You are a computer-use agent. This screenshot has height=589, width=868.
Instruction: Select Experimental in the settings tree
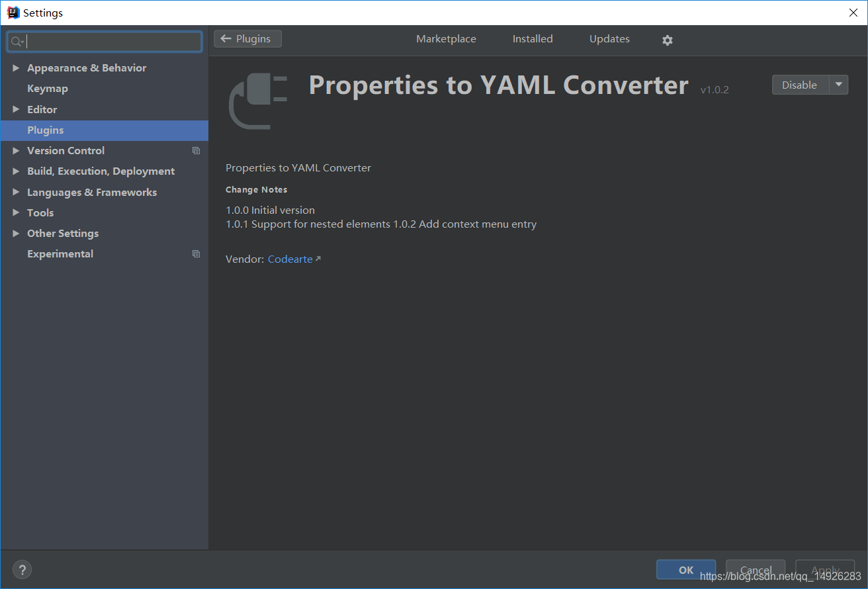coord(60,254)
